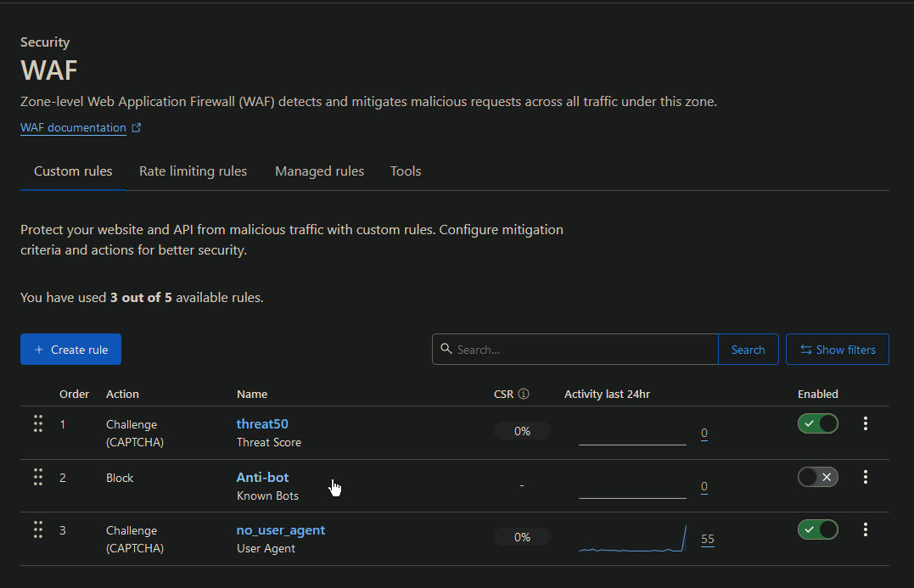Open the kebab menu for Anti-bot rule
Image resolution: width=914 pixels, height=588 pixels.
[x=865, y=477]
